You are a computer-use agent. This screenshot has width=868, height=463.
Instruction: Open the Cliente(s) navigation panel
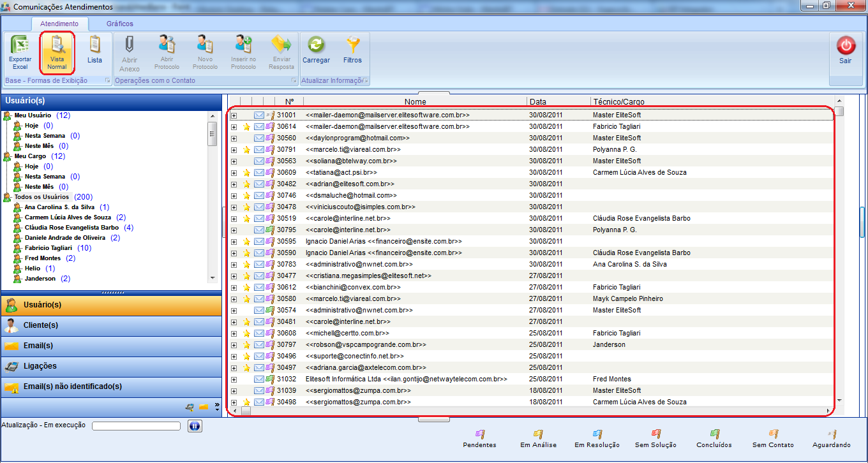(41, 325)
